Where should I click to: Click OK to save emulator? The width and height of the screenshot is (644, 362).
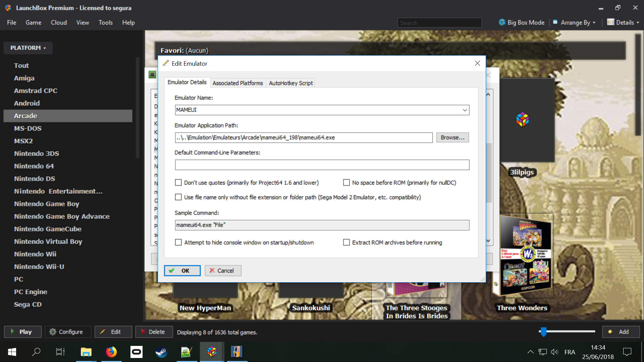click(x=182, y=270)
